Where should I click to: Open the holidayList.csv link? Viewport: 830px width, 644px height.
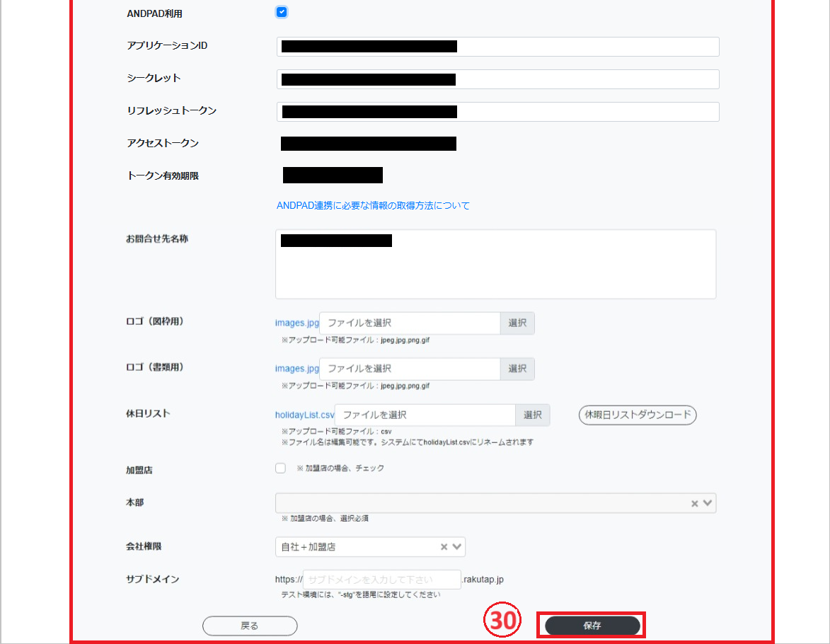[x=304, y=415]
